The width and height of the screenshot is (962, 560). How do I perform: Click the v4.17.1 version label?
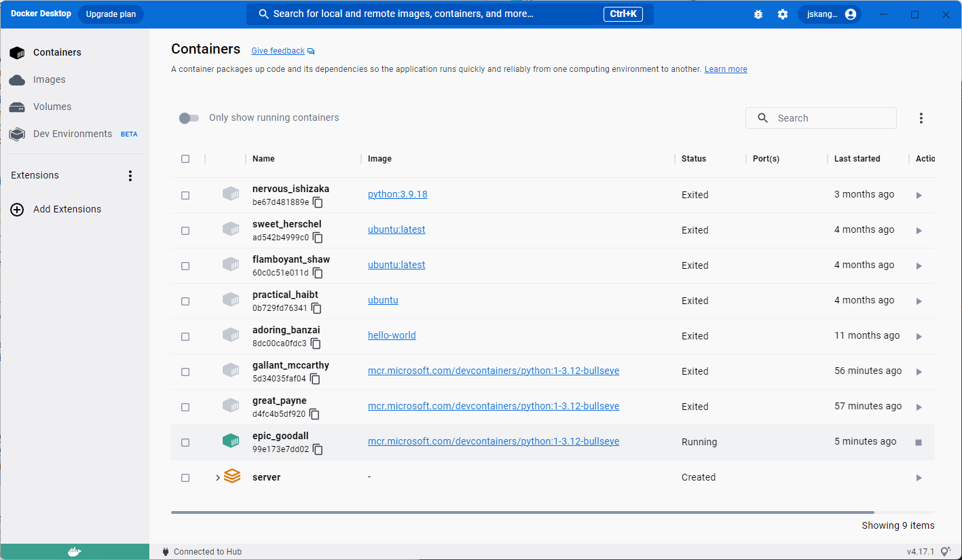click(x=921, y=552)
